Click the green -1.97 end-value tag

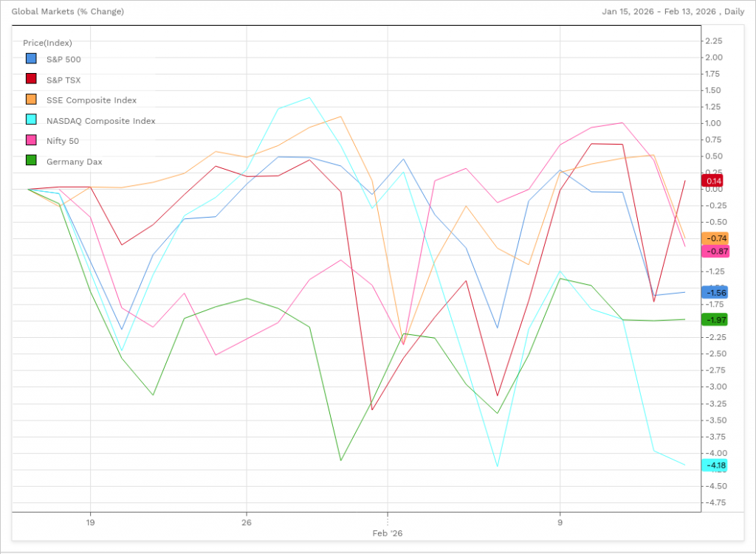coord(716,319)
